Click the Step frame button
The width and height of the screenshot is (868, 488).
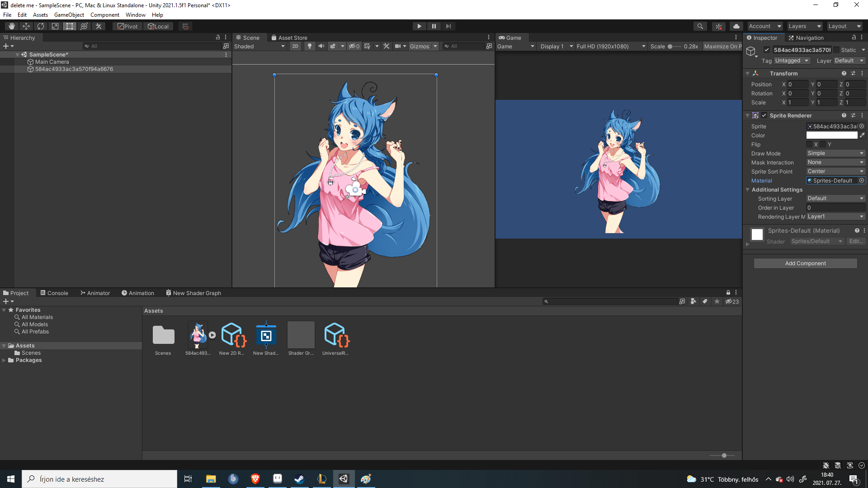[448, 26]
